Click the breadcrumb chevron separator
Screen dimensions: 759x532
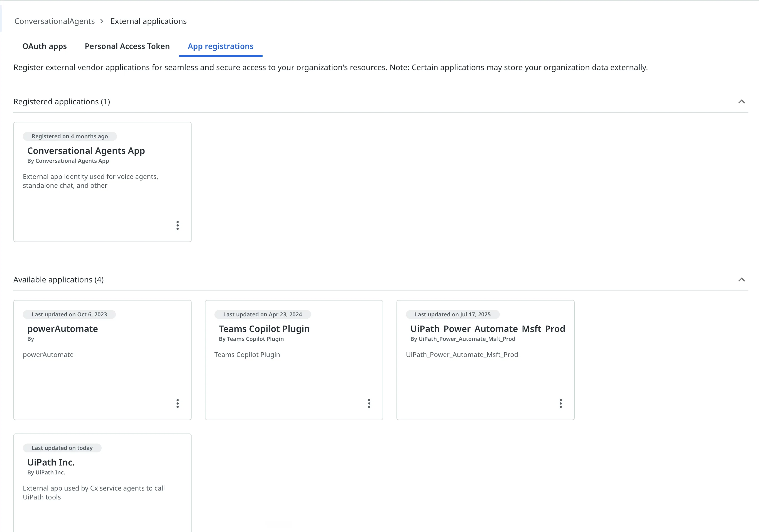tap(102, 21)
